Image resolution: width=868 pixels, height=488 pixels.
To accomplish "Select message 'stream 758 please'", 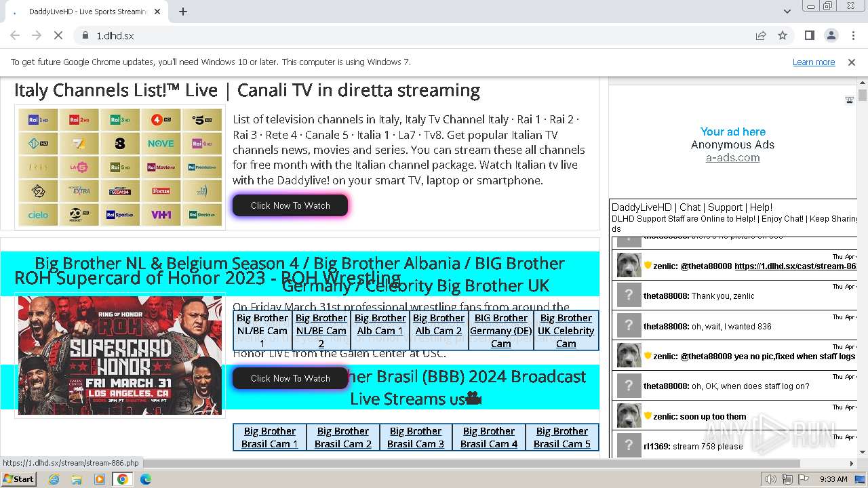I will [708, 446].
